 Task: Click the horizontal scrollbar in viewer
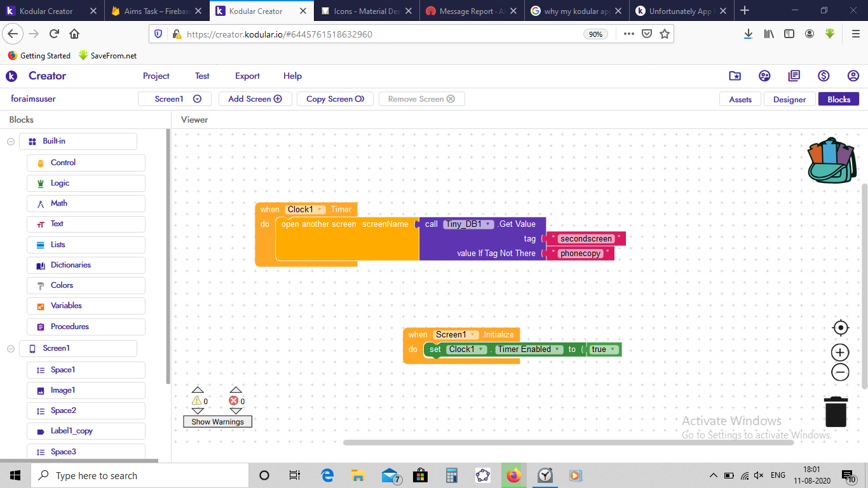point(569,442)
